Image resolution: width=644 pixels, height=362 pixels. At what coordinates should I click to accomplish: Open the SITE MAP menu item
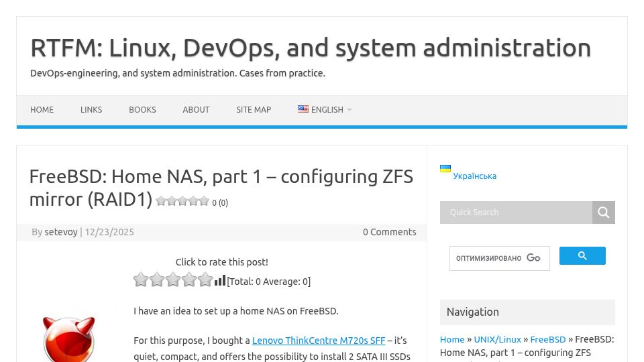(254, 109)
